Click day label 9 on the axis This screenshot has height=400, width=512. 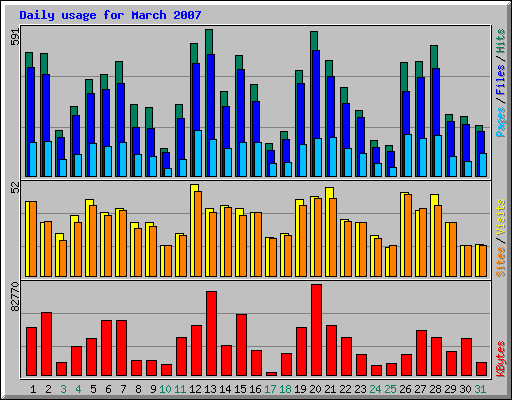click(x=153, y=389)
